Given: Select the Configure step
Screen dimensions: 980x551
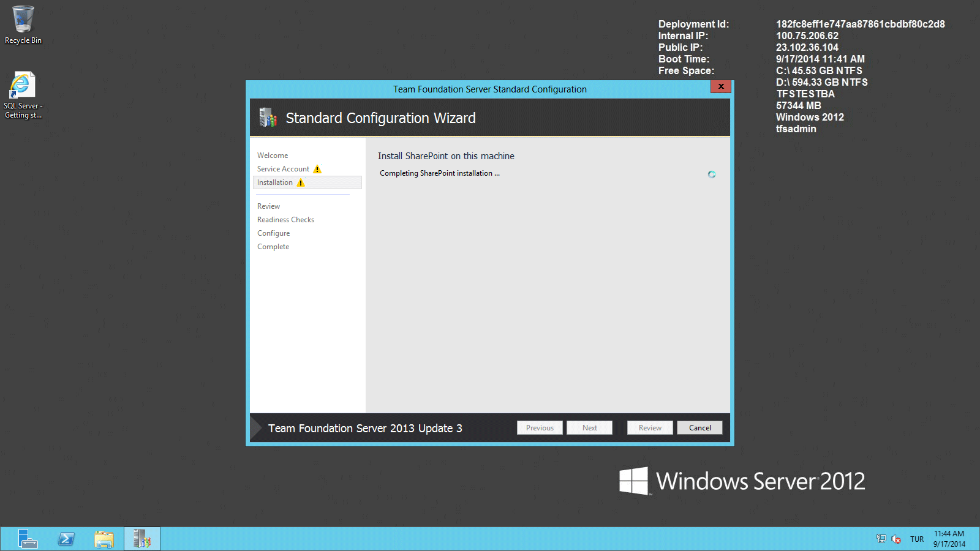Looking at the screenshot, I should (273, 233).
